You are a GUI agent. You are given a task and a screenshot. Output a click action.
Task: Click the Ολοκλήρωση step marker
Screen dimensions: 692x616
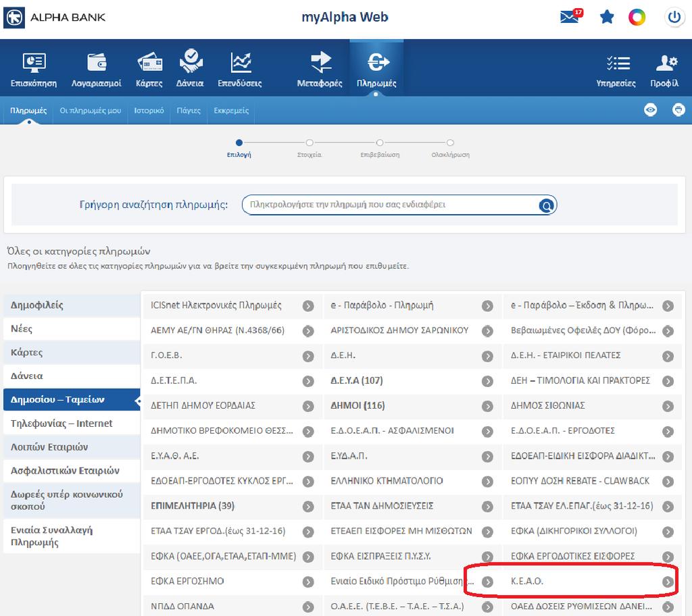tap(450, 143)
